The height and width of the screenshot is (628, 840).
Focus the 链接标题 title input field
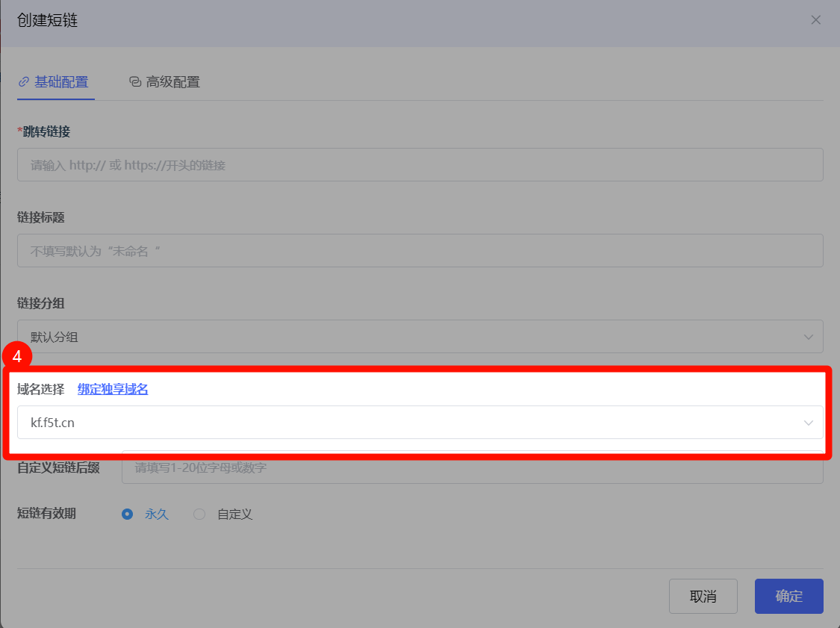point(420,251)
